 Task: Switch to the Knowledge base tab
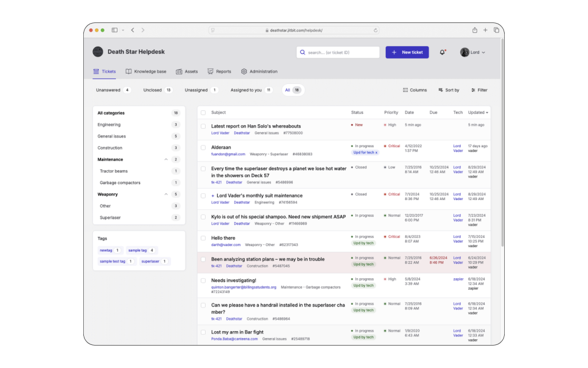[x=144, y=71]
